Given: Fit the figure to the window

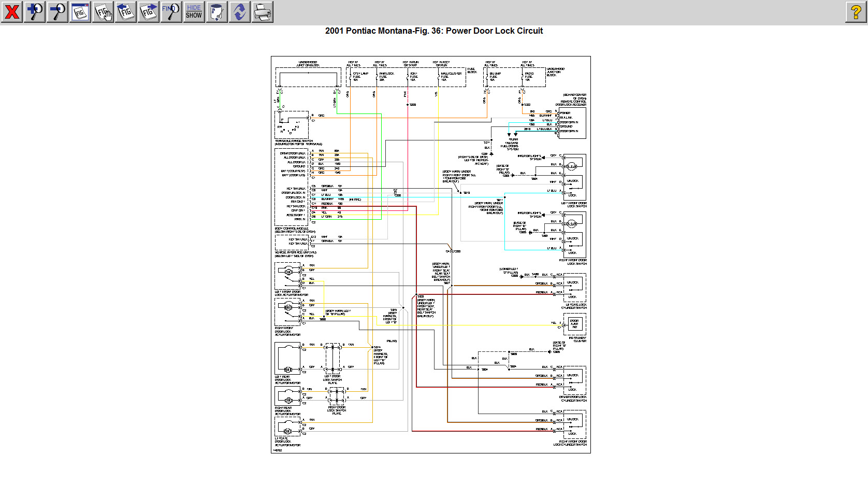Looking at the screenshot, I should (x=80, y=12).
